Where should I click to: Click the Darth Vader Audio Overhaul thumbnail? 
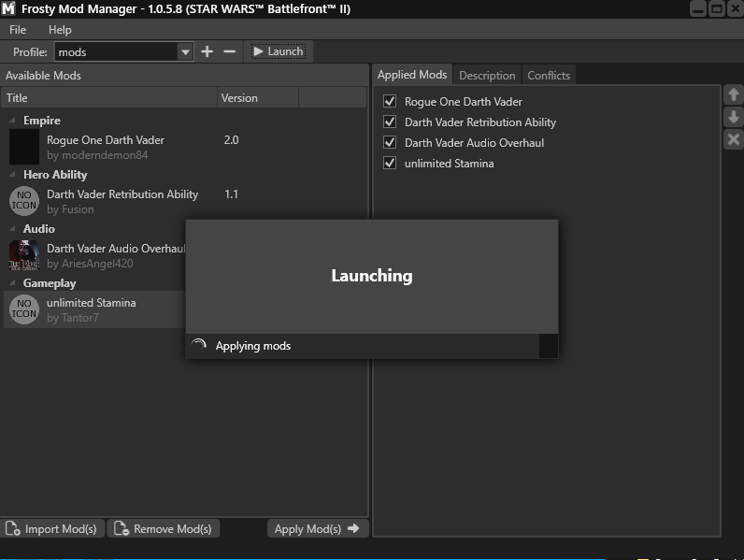pyautogui.click(x=24, y=255)
